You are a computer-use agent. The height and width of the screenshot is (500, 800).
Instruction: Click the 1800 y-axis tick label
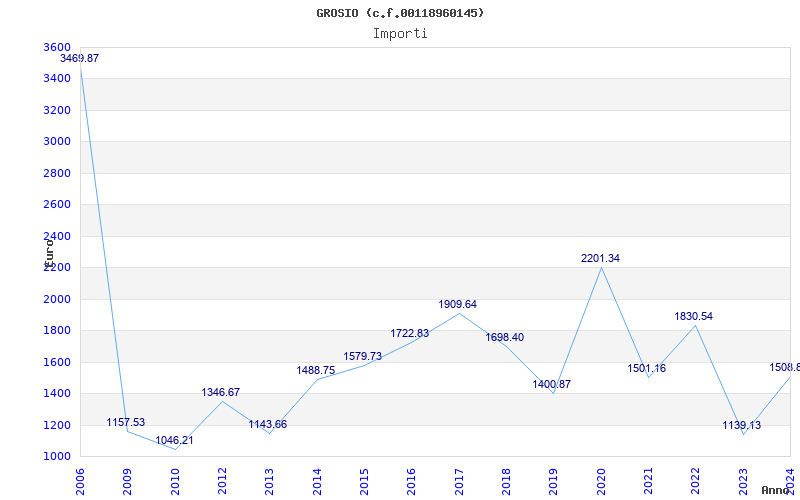coord(57,331)
